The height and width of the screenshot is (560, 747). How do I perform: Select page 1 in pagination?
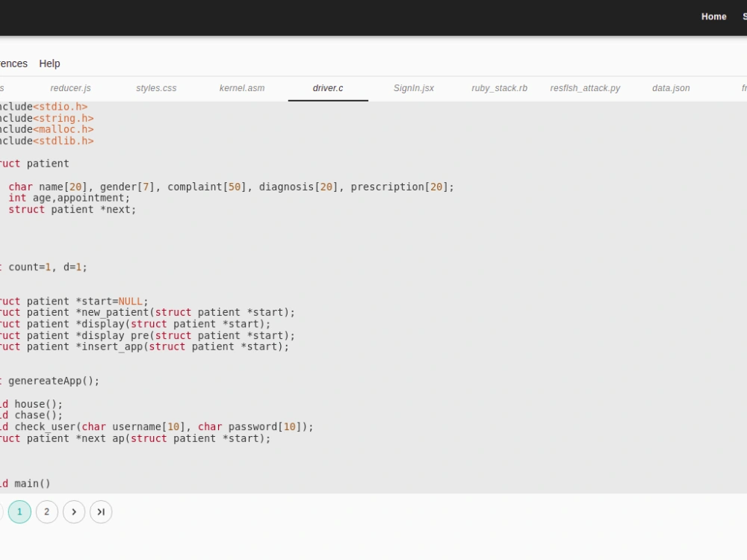19,512
